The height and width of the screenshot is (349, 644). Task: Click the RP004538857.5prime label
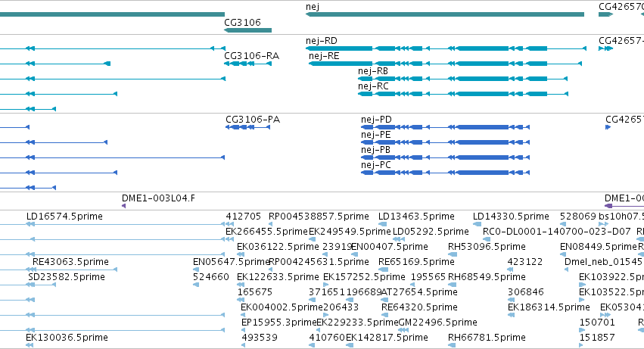[x=319, y=217]
